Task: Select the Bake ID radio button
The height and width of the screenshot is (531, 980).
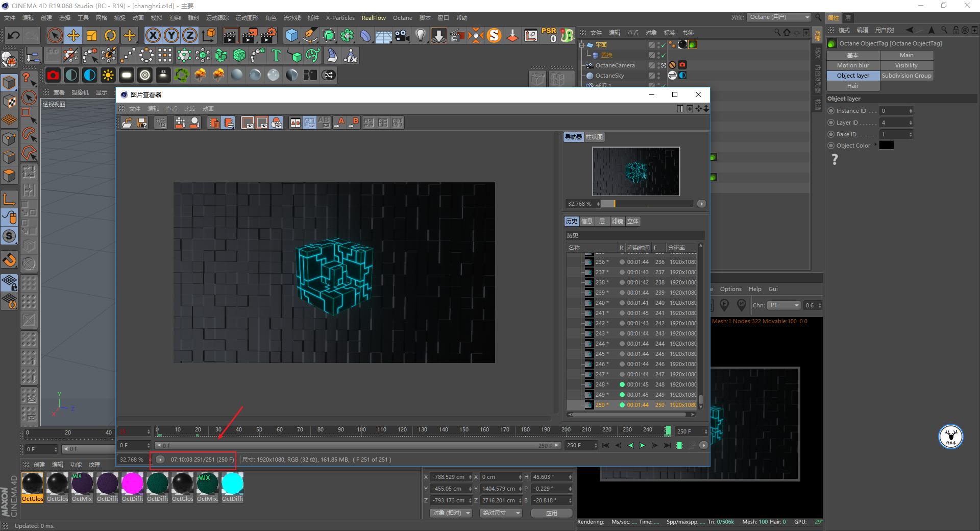Action: pyautogui.click(x=831, y=134)
